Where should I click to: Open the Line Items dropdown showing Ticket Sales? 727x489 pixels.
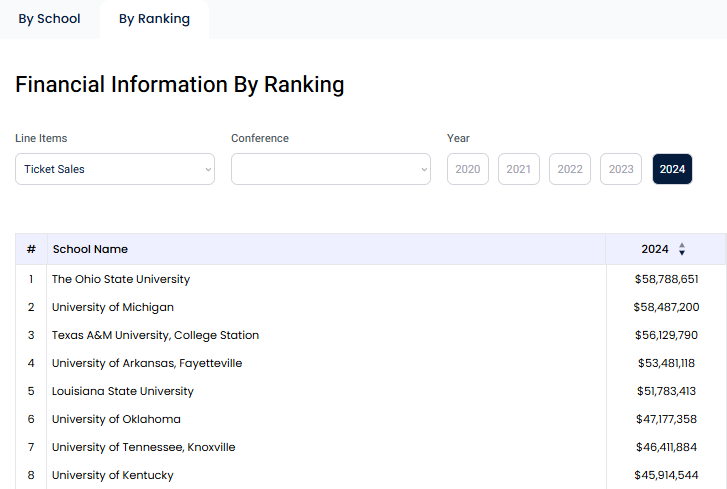click(x=115, y=169)
